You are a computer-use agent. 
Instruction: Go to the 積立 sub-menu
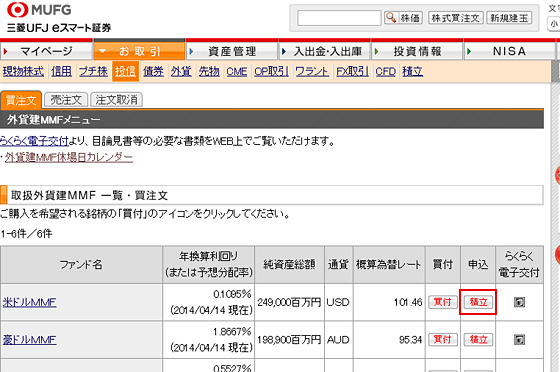tap(412, 71)
